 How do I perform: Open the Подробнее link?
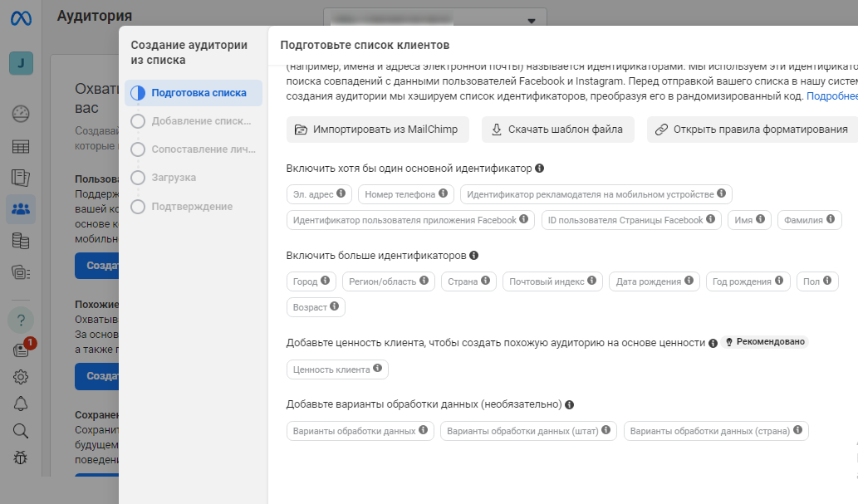(x=832, y=95)
